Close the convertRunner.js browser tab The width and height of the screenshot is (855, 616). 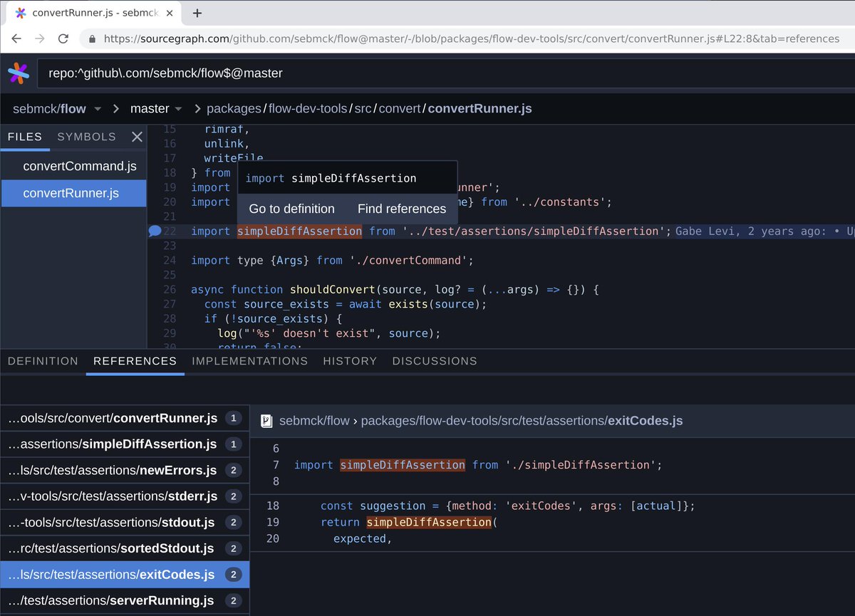(x=171, y=13)
